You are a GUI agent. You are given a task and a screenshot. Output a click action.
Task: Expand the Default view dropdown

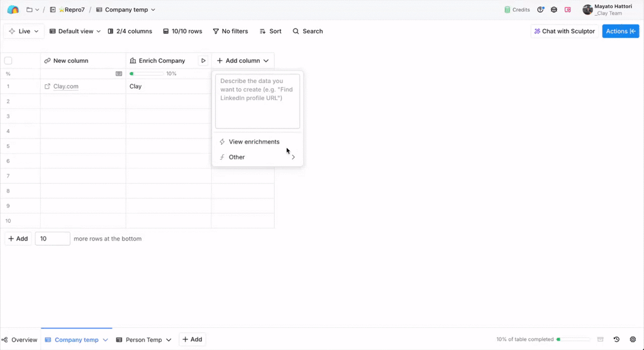[75, 31]
